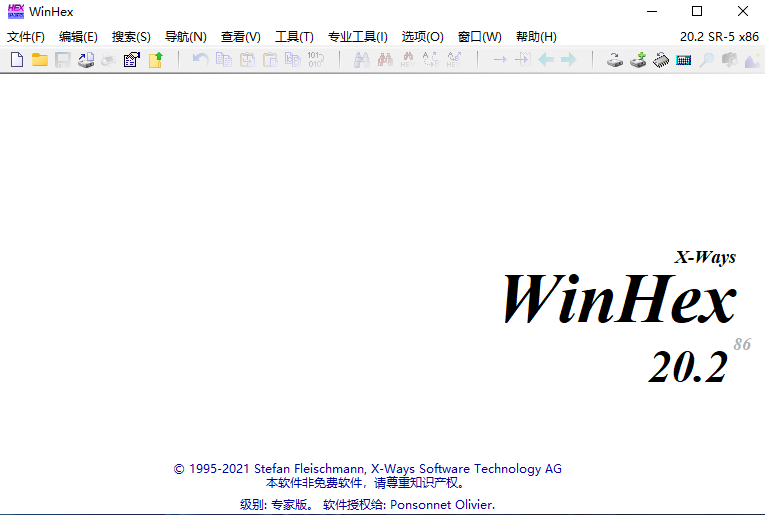Image resolution: width=765 pixels, height=515 pixels.
Task: Click the Clone Disk green plus icon
Action: (638, 59)
